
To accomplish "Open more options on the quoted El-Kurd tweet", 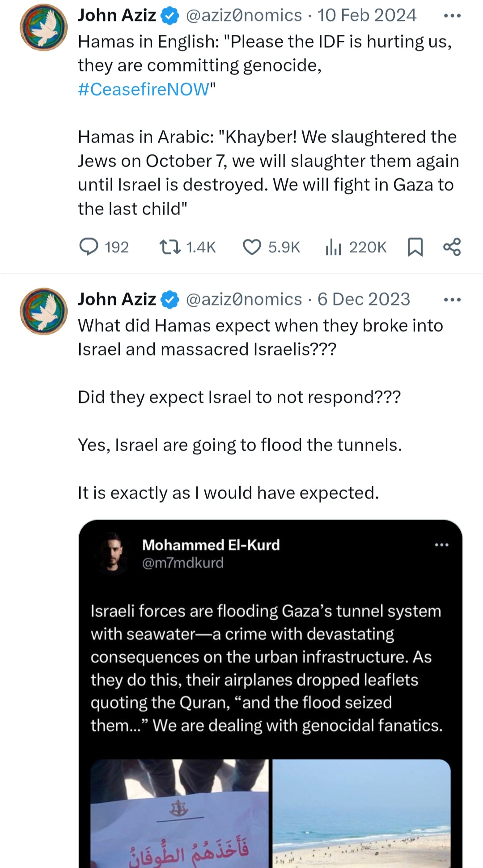I will tap(441, 545).
